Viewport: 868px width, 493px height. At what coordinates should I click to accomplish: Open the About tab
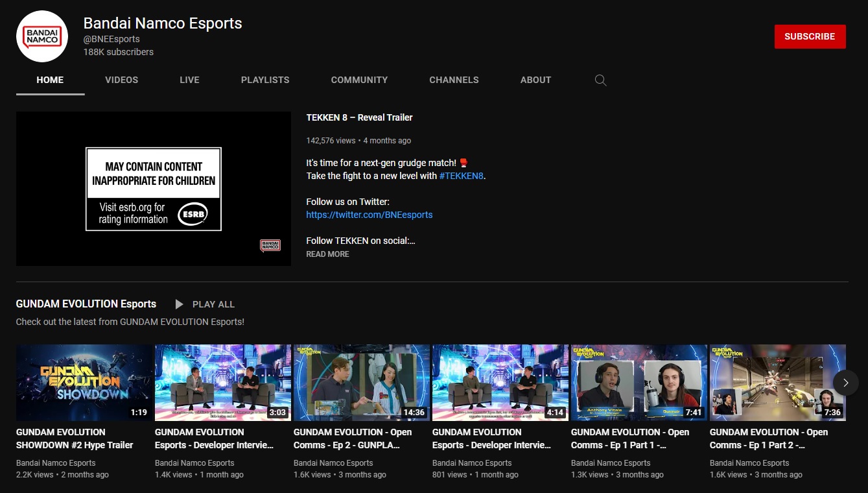pyautogui.click(x=535, y=80)
